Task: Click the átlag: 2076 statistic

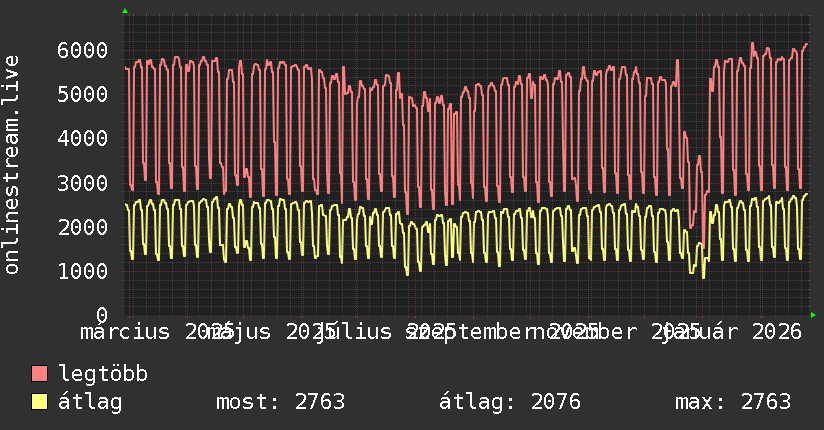Action: pos(510,402)
